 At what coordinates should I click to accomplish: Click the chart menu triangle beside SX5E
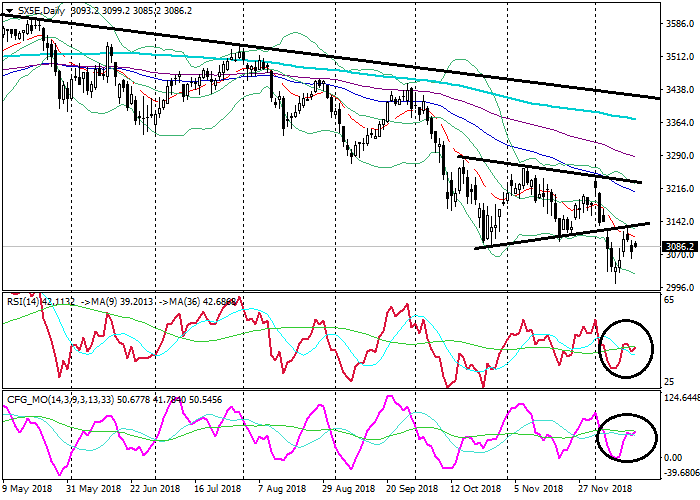click(x=8, y=10)
